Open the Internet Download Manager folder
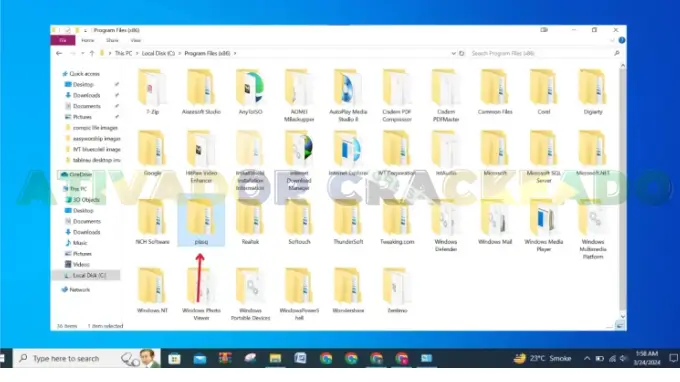680x382 pixels. pos(299,160)
